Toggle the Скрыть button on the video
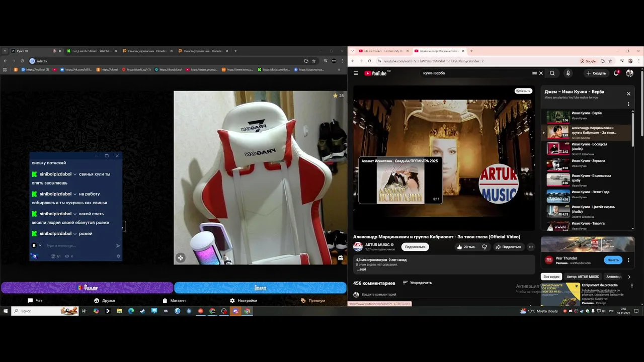 coord(523,91)
